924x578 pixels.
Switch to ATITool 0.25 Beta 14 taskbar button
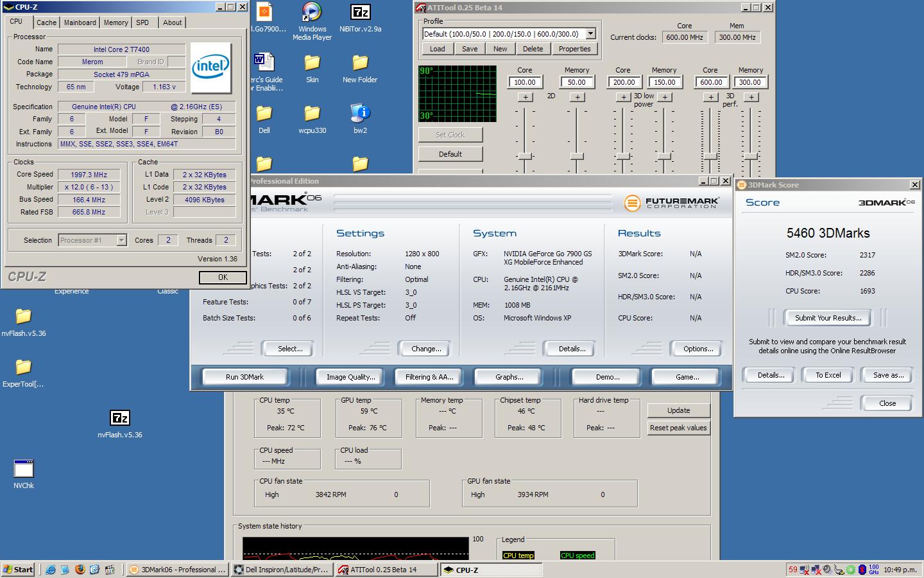[x=386, y=570]
